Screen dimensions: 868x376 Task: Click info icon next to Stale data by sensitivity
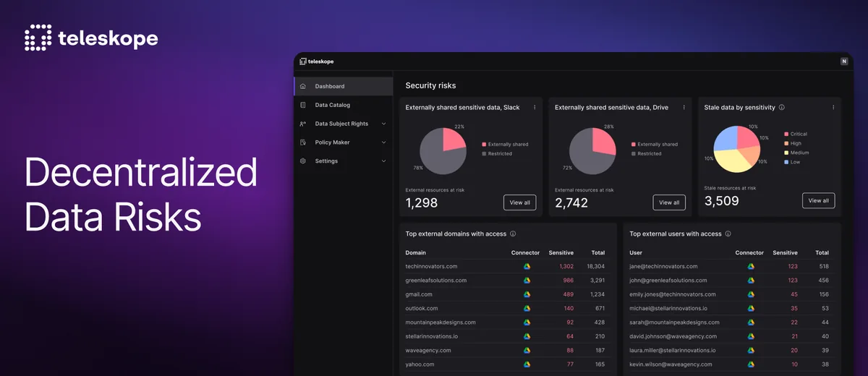coord(782,107)
